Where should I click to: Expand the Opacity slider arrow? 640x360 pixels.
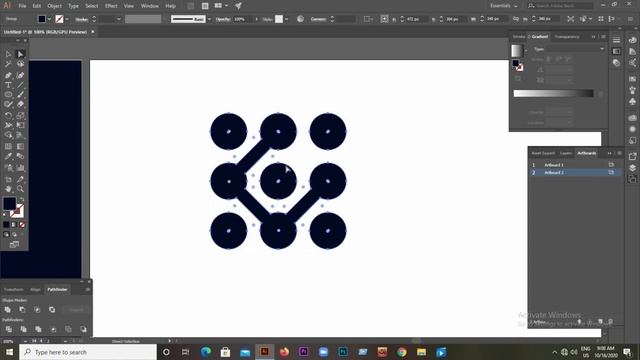coord(256,19)
